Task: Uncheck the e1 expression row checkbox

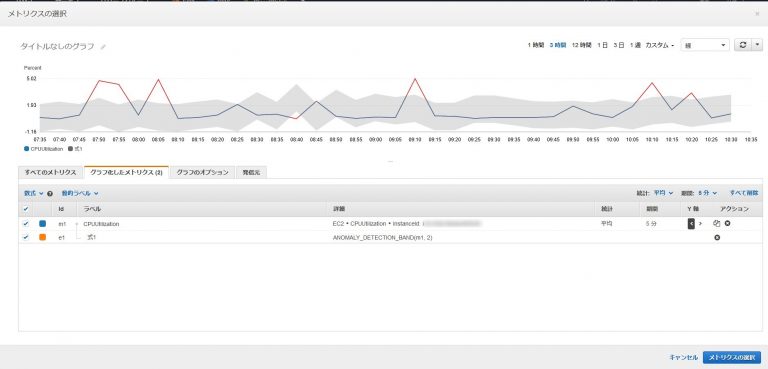Action: pos(26,237)
